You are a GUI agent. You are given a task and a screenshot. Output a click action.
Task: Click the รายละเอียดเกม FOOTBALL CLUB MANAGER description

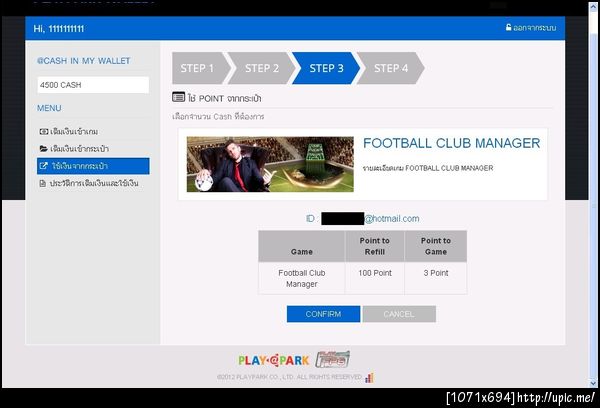click(428, 168)
